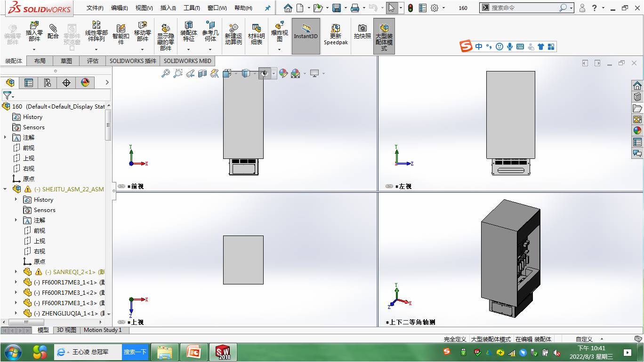Expand the SANREQI_2<1> tree node
This screenshot has width=644, height=362.
(16, 272)
